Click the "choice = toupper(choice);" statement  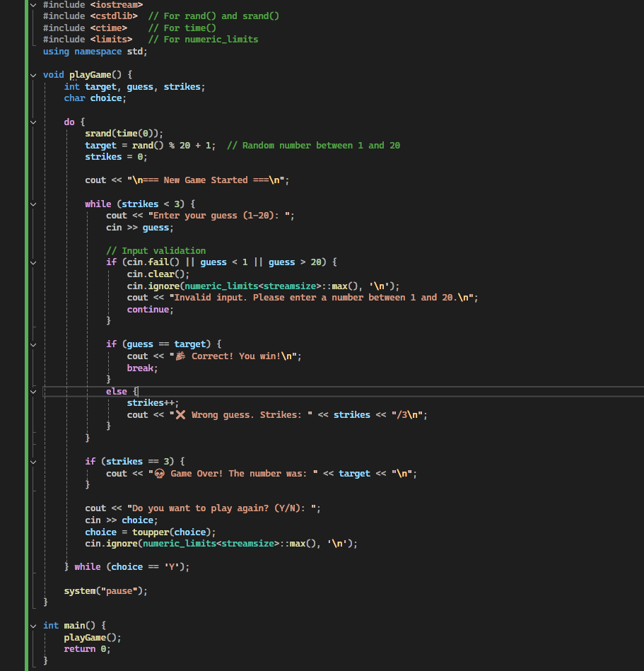(150, 532)
